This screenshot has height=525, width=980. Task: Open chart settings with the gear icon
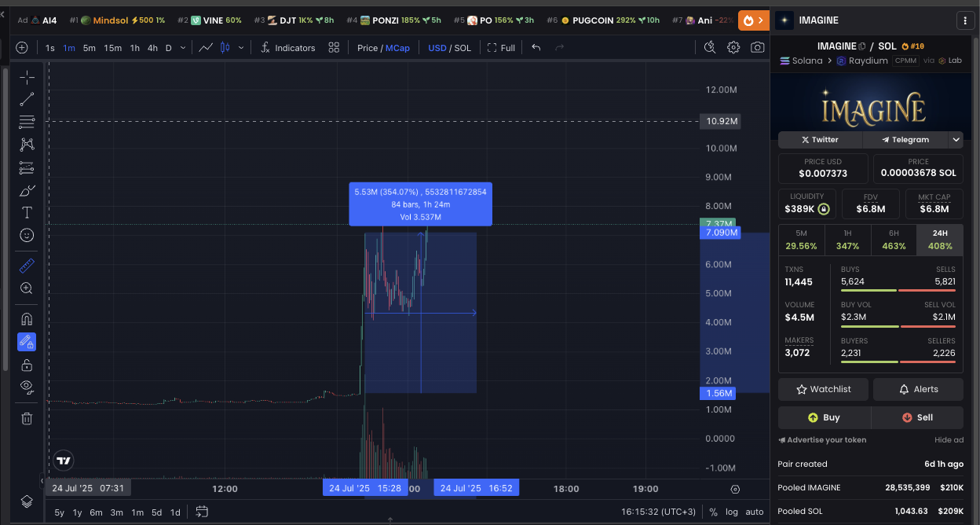click(733, 47)
